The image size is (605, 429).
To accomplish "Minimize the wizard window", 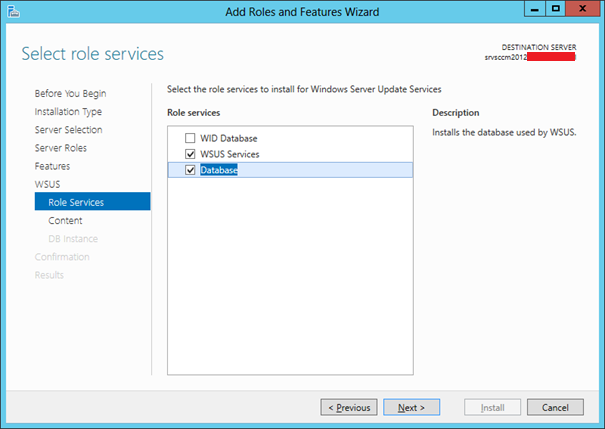I will coord(535,9).
